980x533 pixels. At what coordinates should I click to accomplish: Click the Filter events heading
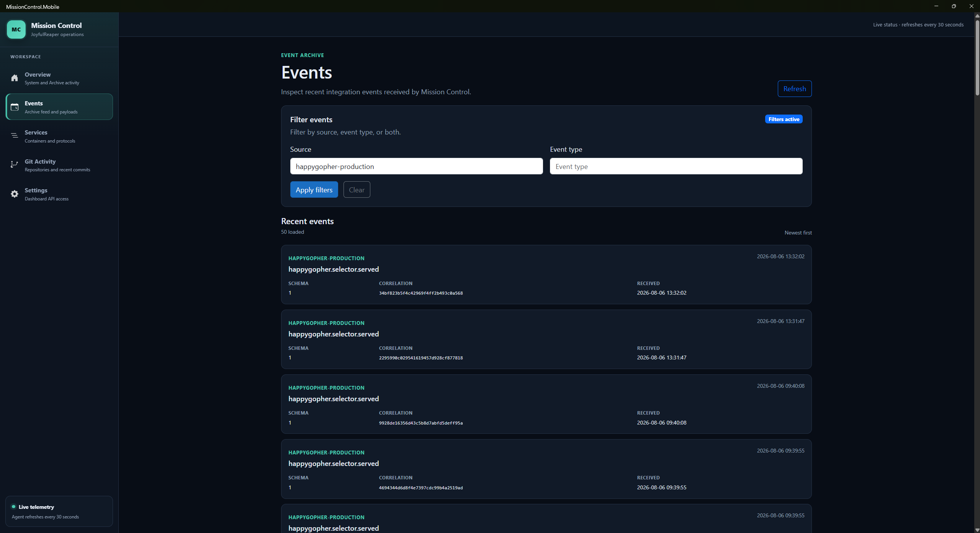[x=311, y=120]
